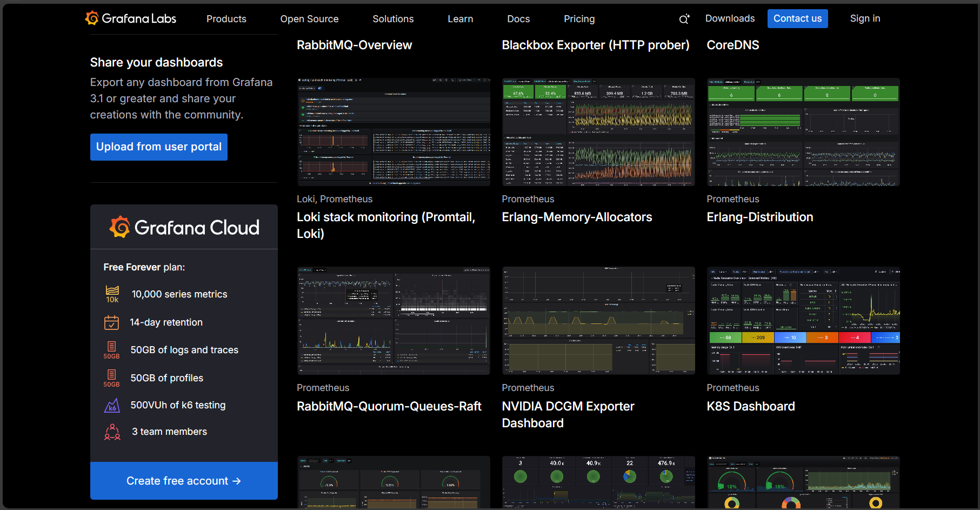Open the search icon in header

pyautogui.click(x=684, y=19)
